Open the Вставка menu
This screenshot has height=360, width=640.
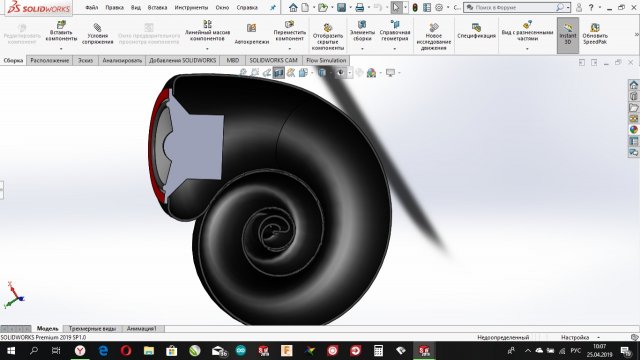pos(158,7)
